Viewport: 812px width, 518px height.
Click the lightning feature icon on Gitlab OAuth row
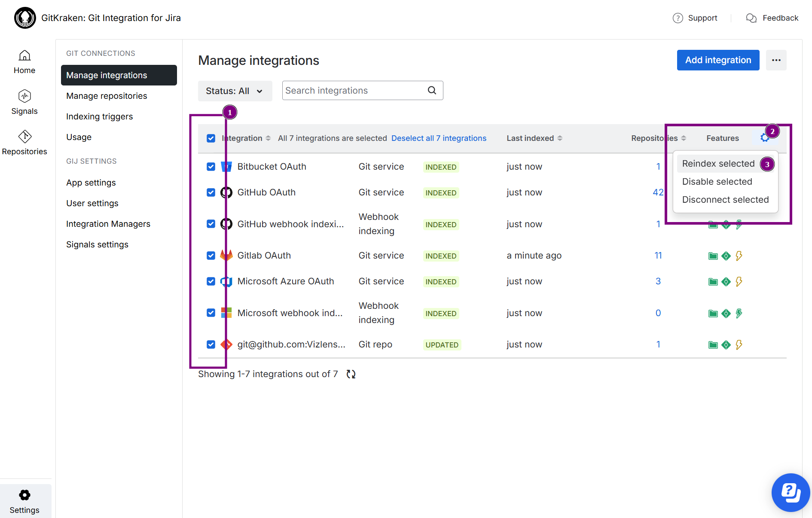[739, 256]
